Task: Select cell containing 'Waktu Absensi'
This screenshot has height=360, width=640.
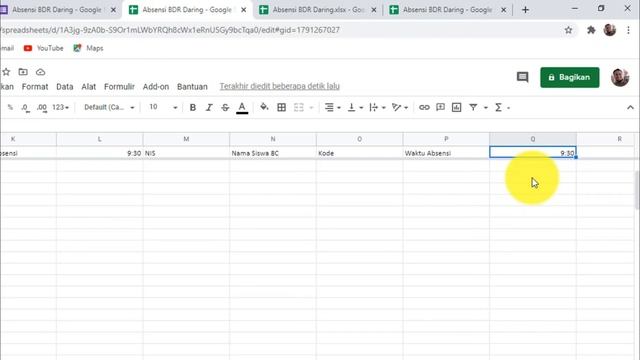Action: click(x=446, y=153)
